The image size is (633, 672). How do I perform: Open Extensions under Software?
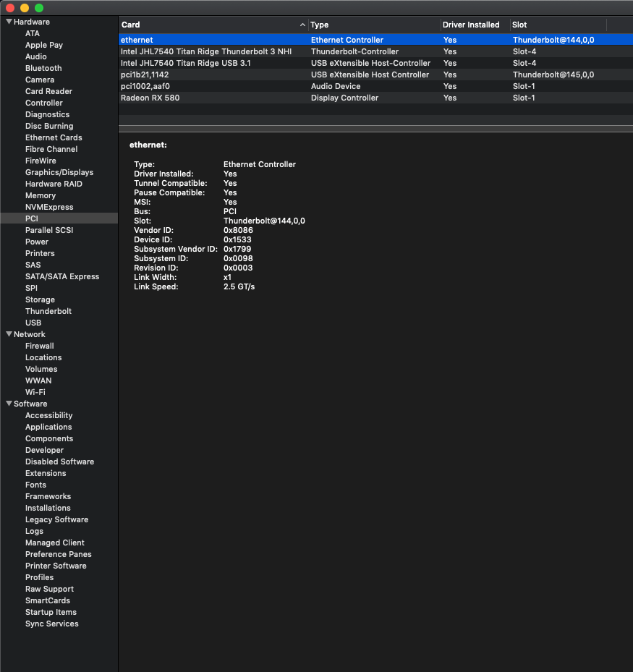click(x=46, y=473)
